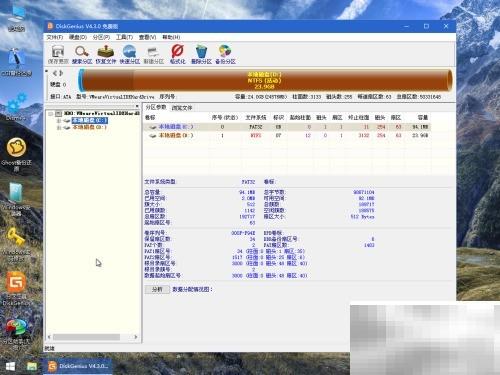Select 本地磁盘(D:) in the left tree
This screenshot has width=500, height=375.
89,127
